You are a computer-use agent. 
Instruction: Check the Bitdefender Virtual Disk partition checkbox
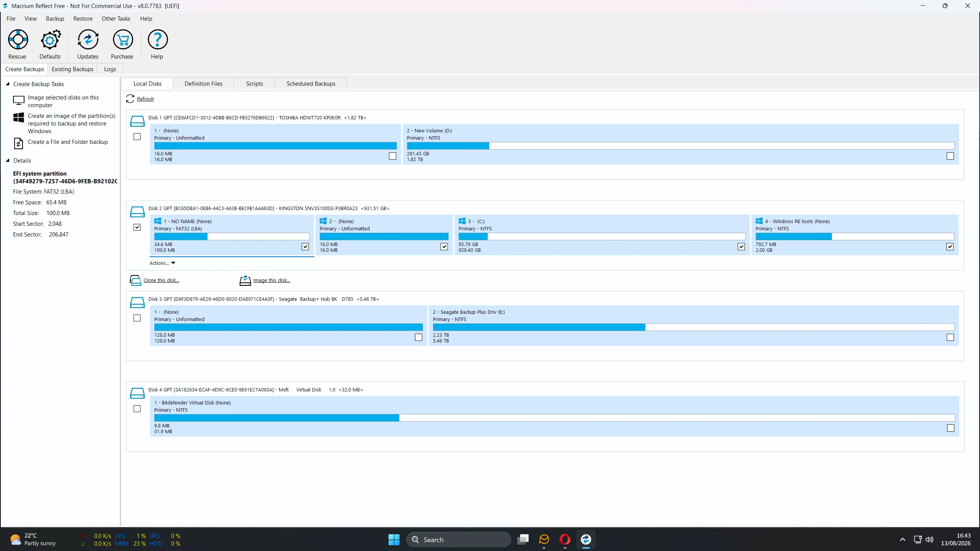[951, 428]
